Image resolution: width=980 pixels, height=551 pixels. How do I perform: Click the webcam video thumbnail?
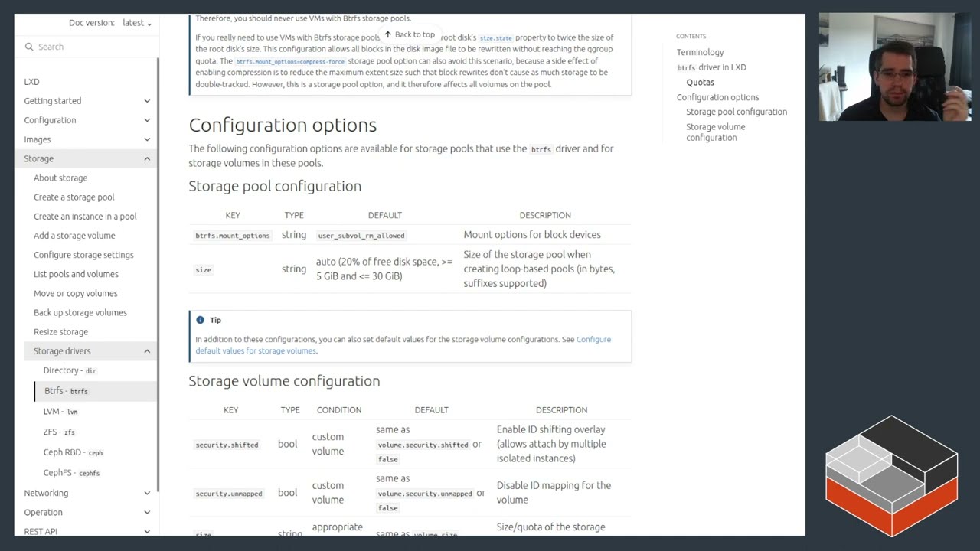pyautogui.click(x=894, y=67)
